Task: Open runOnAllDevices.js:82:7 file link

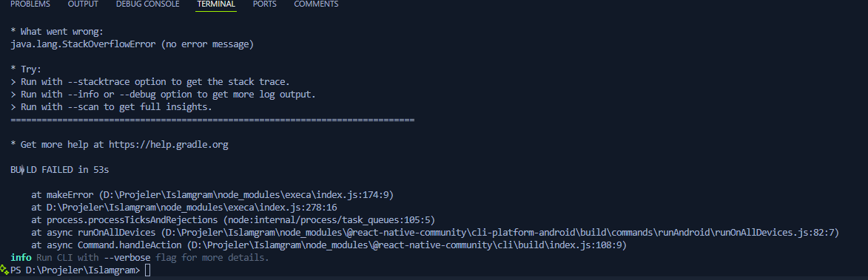Action: point(502,233)
